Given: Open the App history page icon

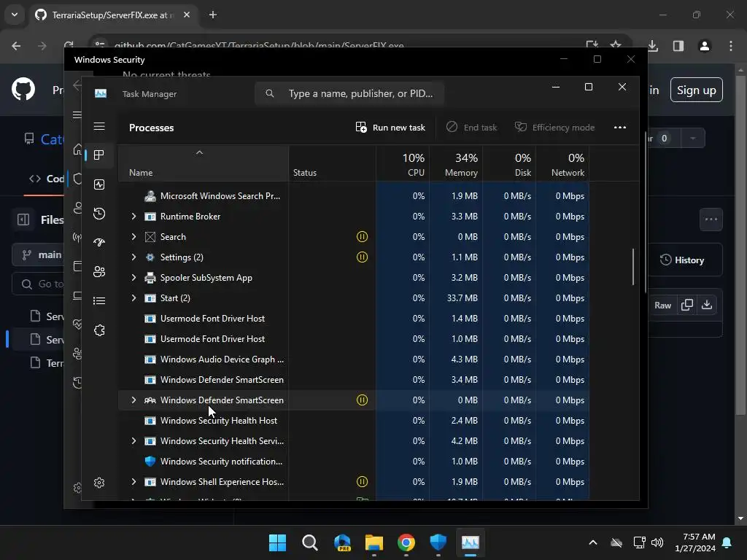Looking at the screenshot, I should pyautogui.click(x=99, y=214).
